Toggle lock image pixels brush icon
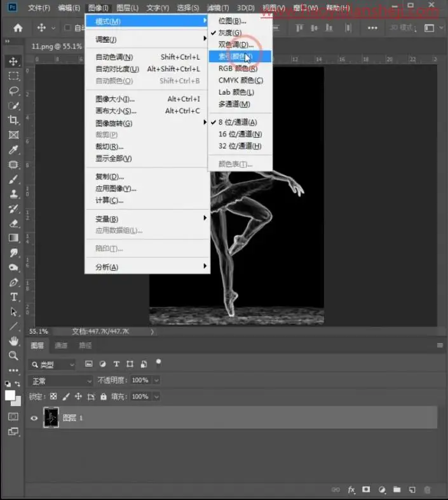Image resolution: width=448 pixels, height=500 pixels. point(66,396)
